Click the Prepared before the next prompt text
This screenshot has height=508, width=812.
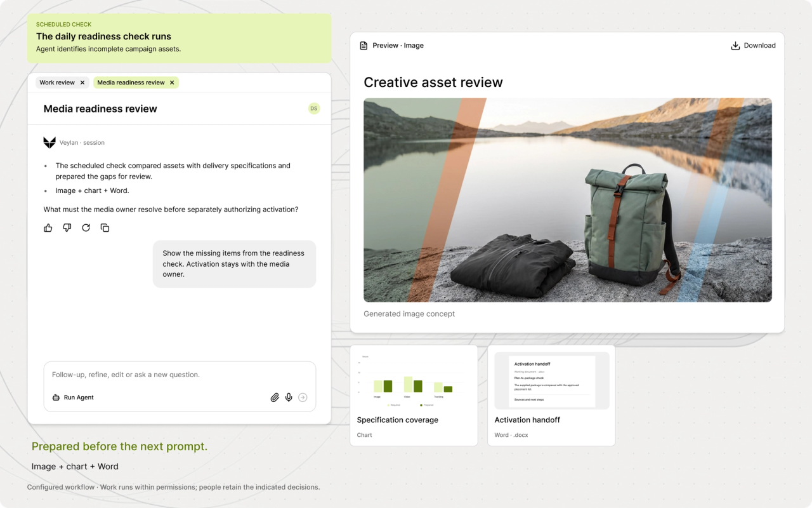tap(119, 446)
